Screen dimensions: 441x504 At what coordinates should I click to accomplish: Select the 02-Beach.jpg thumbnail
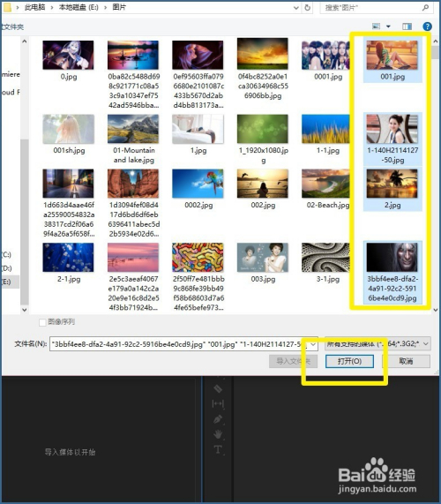[325, 189]
